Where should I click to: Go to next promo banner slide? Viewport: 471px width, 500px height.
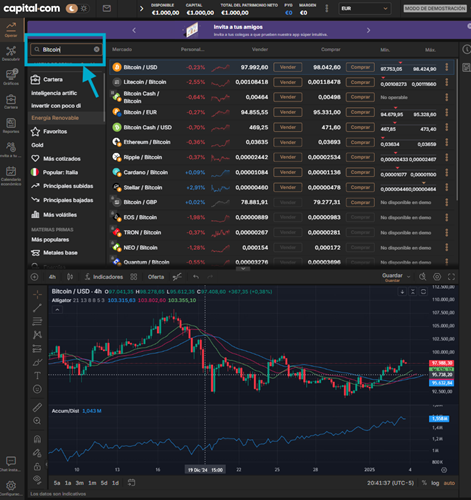pos(368,30)
